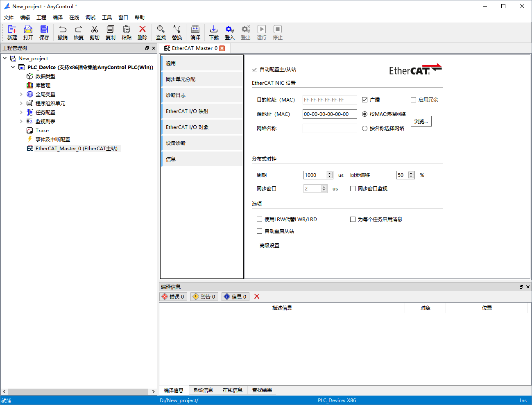
Task: Click the 网络名称 input field
Action: [x=330, y=129]
